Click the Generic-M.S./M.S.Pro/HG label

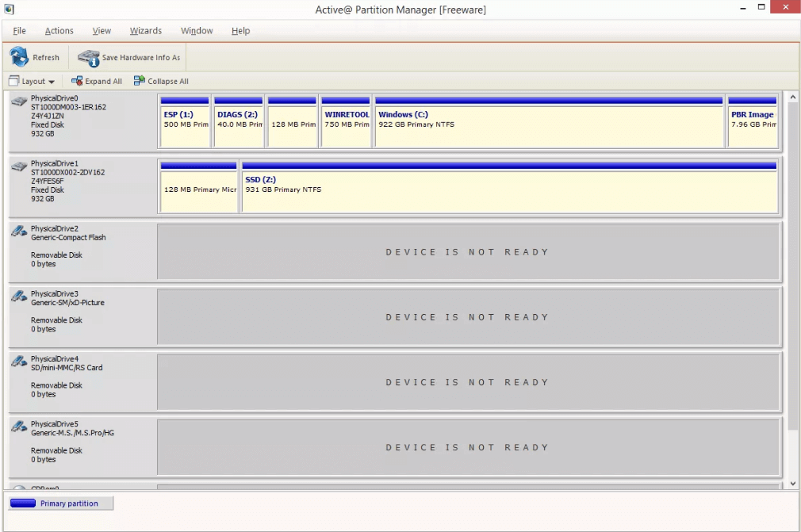(72, 433)
